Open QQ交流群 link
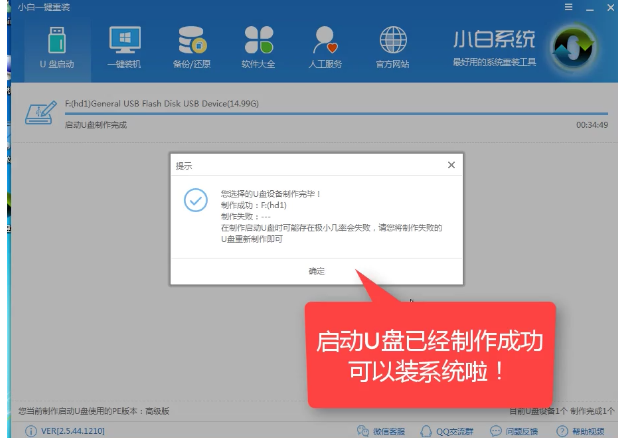This screenshot has height=438, width=618. (x=447, y=431)
